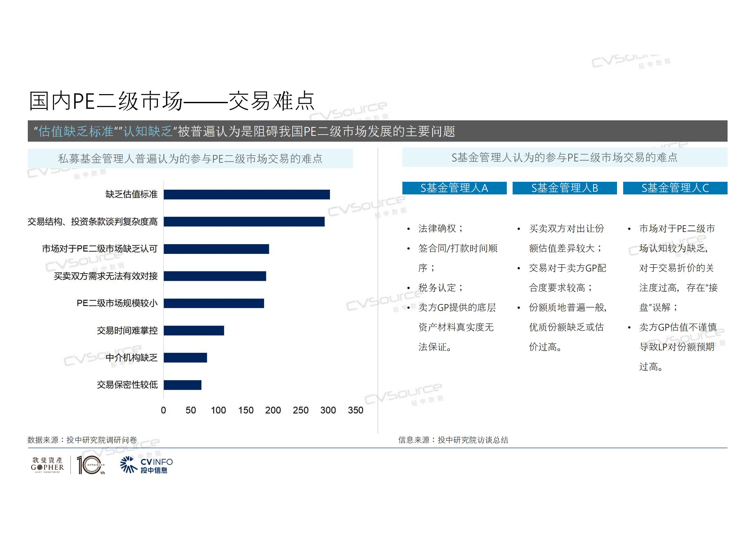This screenshot has width=756, height=535.
Task: Click the 中介机构缺乏 bar
Action: pyautogui.click(x=185, y=358)
